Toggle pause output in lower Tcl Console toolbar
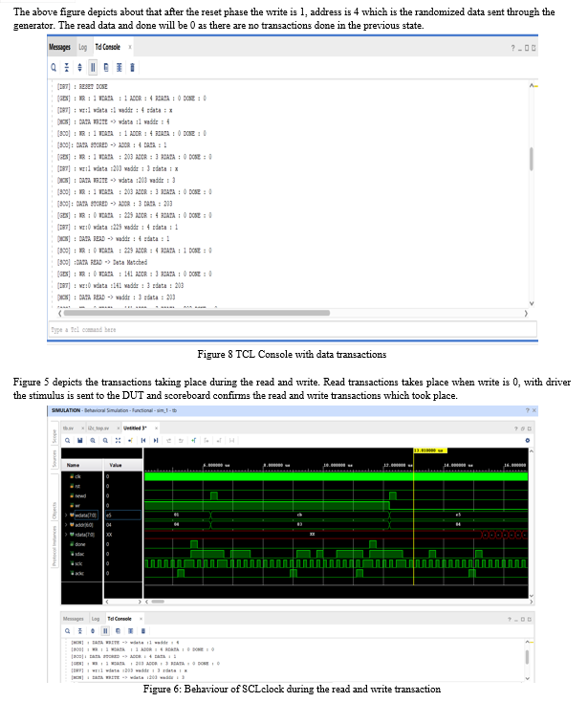The image size is (588, 702). coord(105,631)
